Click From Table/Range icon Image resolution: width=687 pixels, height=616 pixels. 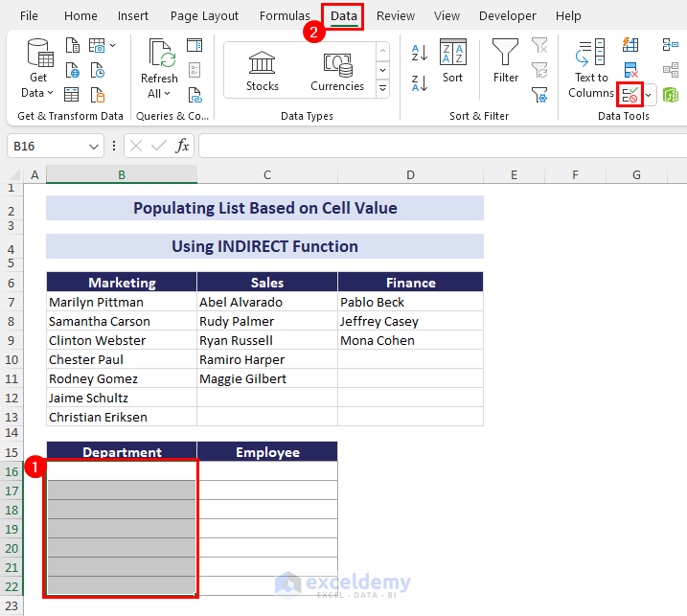[x=72, y=94]
